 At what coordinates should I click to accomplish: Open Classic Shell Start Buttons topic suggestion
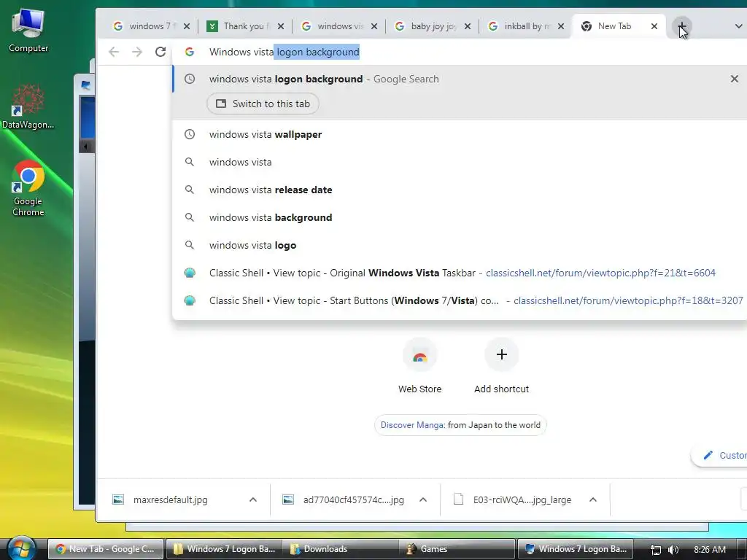(460, 300)
